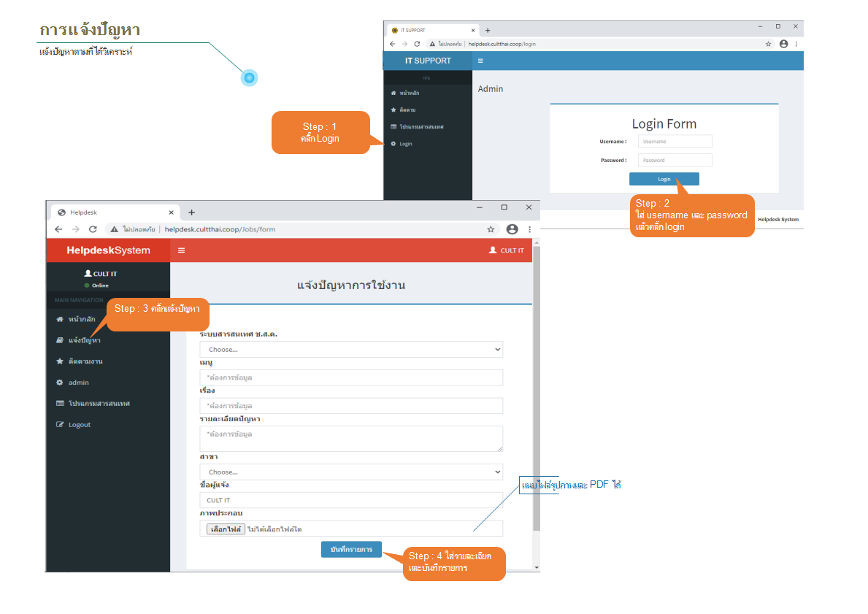The image size is (868, 614).
Task: Bookmark the Jobs form page with star
Action: pyautogui.click(x=491, y=229)
